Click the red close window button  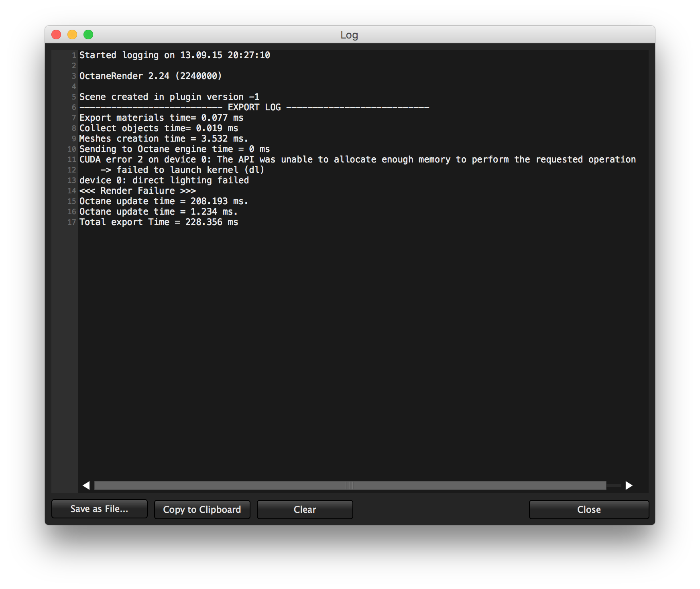(x=56, y=35)
